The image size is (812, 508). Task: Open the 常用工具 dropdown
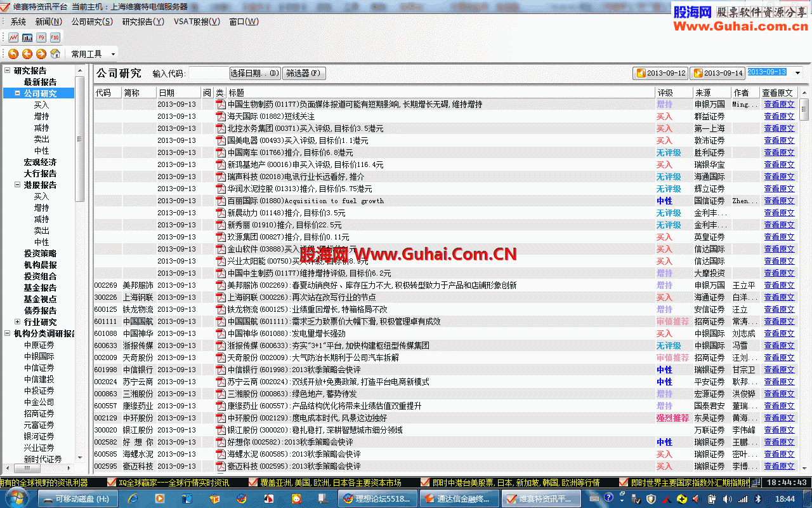click(93, 54)
